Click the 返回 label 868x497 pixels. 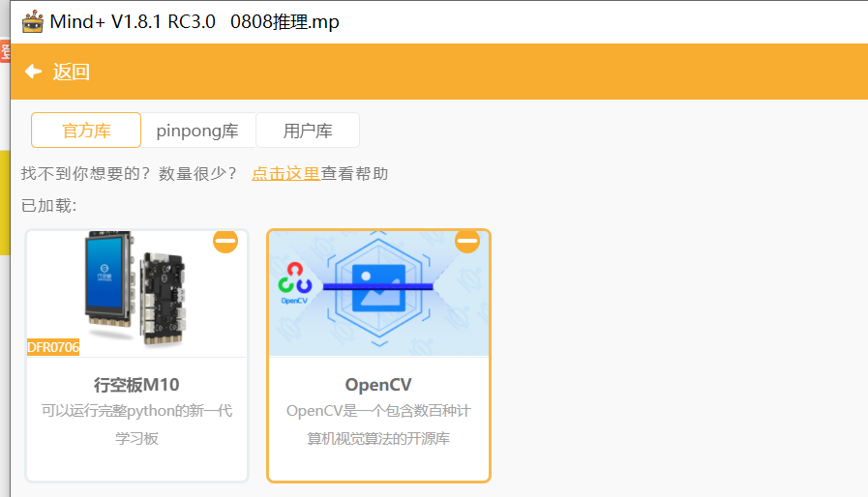pyautogui.click(x=71, y=72)
